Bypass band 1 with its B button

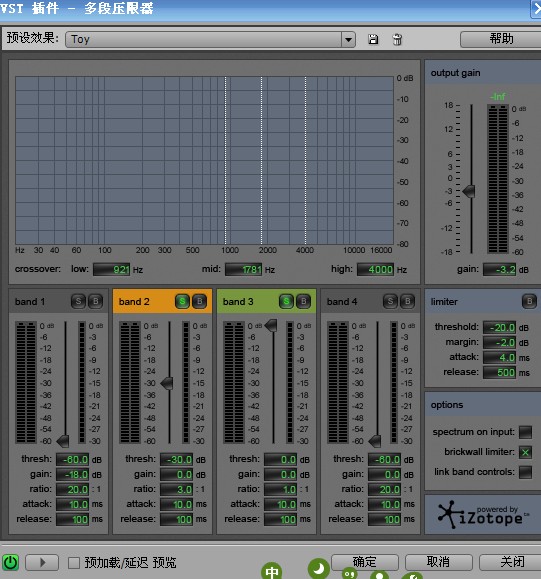(x=95, y=302)
